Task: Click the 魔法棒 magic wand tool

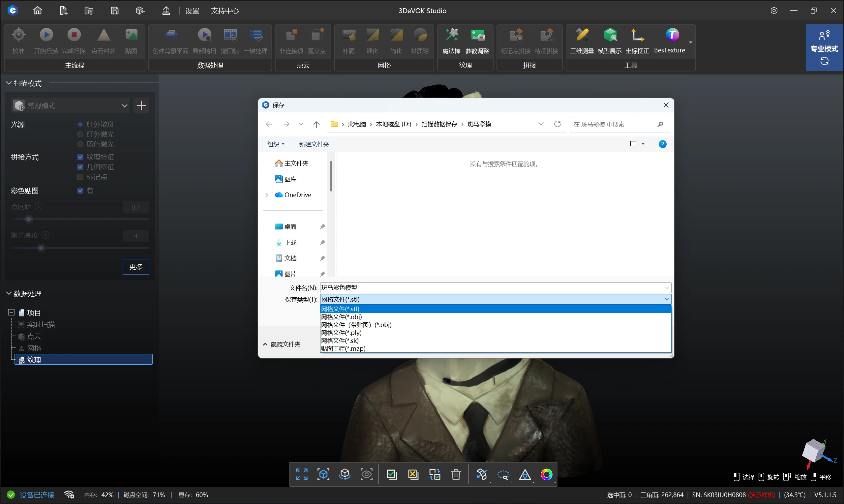Action: (451, 40)
